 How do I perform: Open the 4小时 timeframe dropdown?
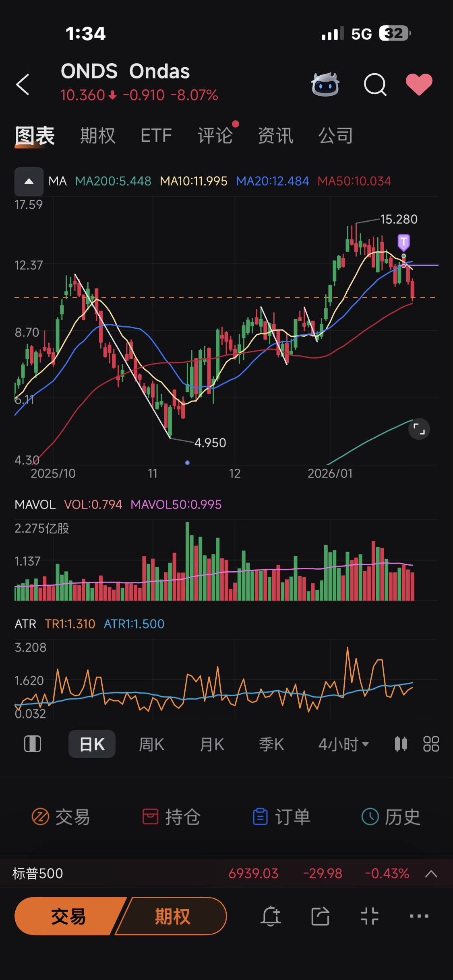click(343, 744)
